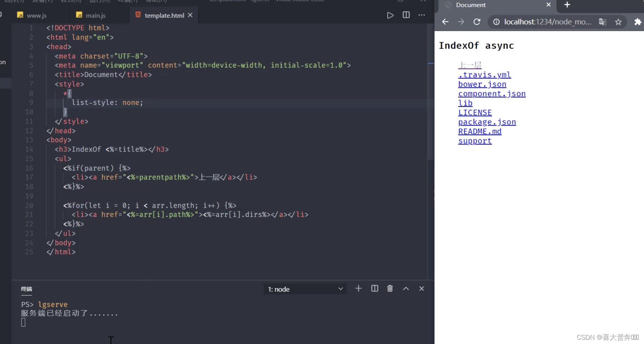Open the 上一层 parent directory link
This screenshot has height=344, width=644.
[x=470, y=65]
